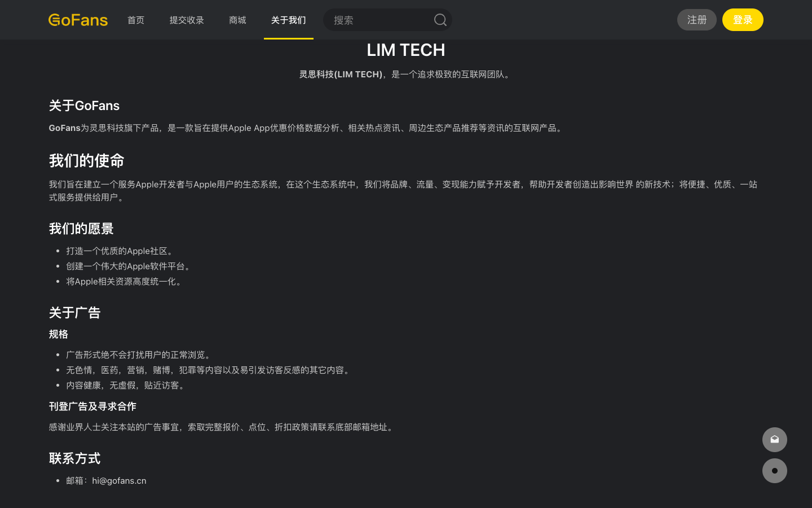Open the hi@gofans.cn email link
Image resolution: width=812 pixels, height=508 pixels.
click(x=119, y=480)
